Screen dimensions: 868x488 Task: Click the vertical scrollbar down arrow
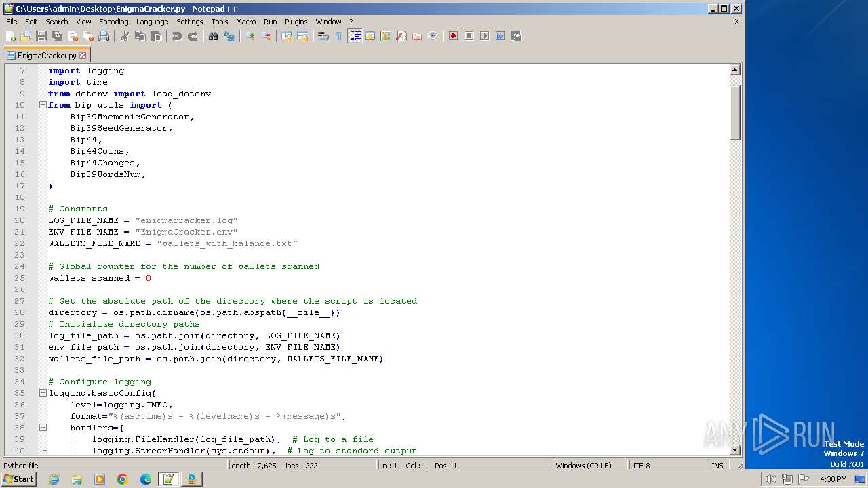point(734,450)
